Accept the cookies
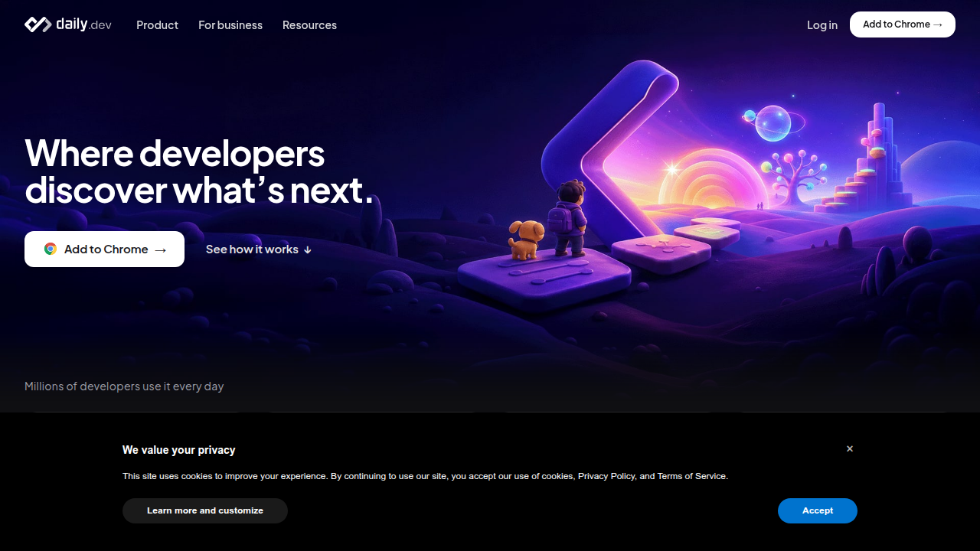This screenshot has width=980, height=551. (x=818, y=510)
